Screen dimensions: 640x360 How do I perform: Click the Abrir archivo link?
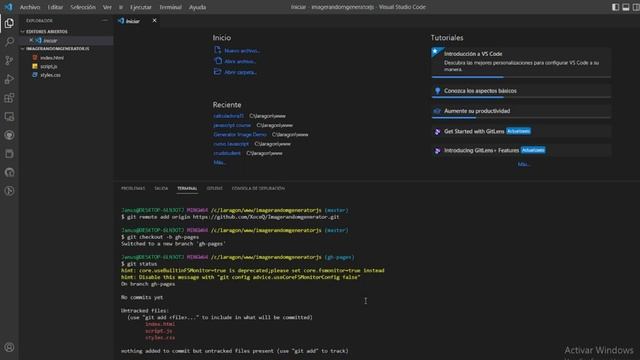point(240,61)
